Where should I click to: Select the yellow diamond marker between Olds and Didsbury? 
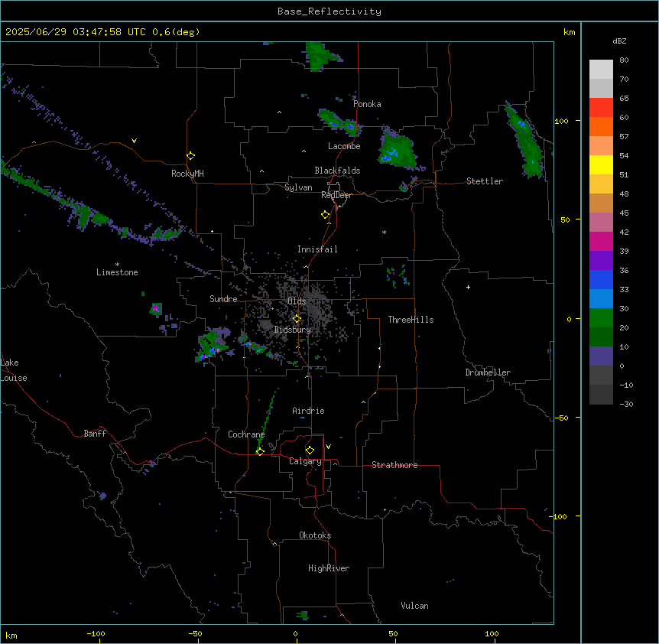[297, 319]
